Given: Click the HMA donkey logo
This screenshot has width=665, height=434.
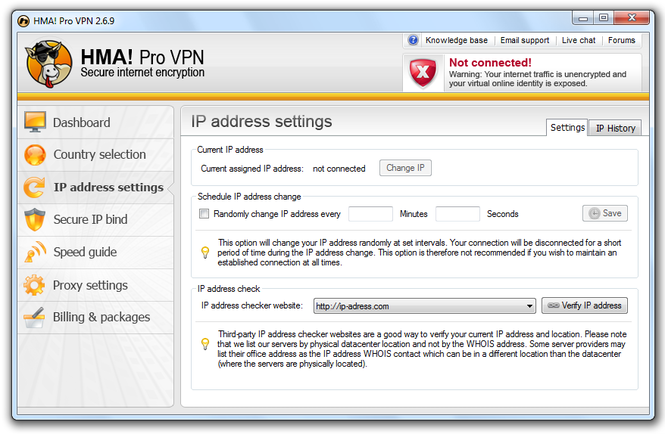Looking at the screenshot, I should click(48, 64).
